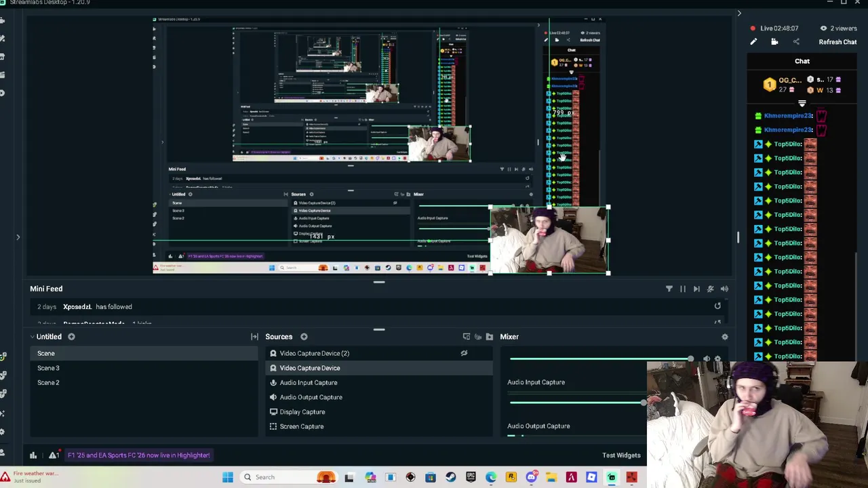Toggle the Mini Feed speaker volume icon
Screen dimensions: 868x488
[x=724, y=289]
